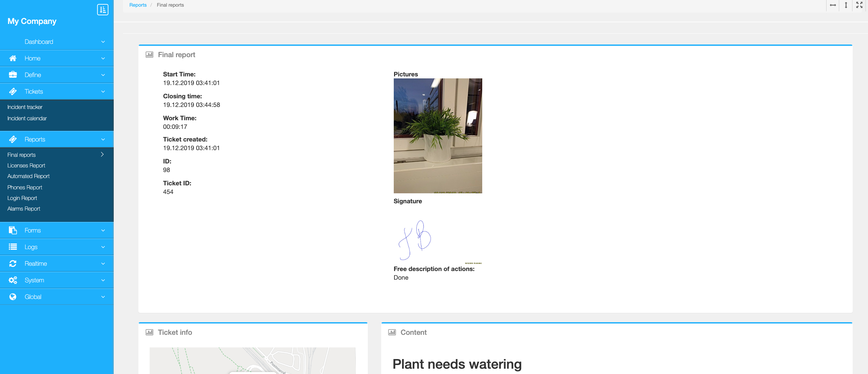
Task: Open Incident tracker submenu item
Action: (x=25, y=107)
